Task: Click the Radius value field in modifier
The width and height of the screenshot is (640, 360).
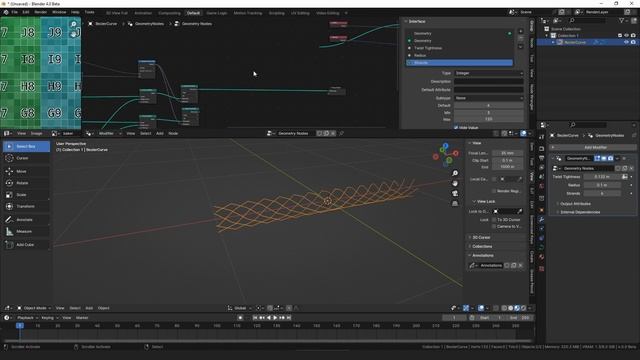Action: click(602, 185)
